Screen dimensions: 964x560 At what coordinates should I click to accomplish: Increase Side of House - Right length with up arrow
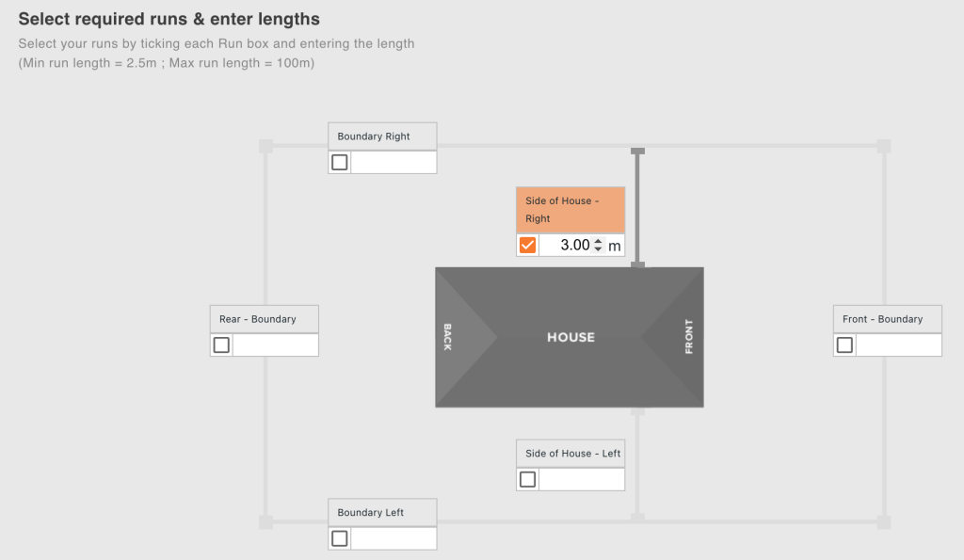point(598,241)
